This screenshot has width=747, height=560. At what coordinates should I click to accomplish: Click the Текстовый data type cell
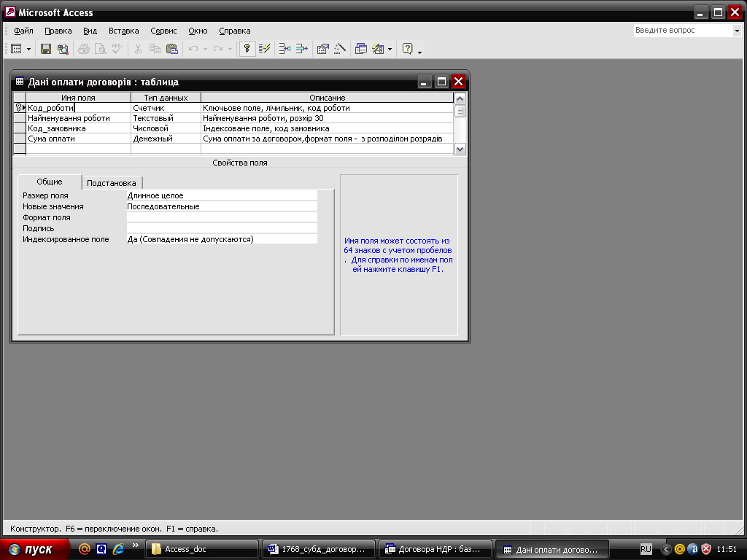tap(166, 118)
